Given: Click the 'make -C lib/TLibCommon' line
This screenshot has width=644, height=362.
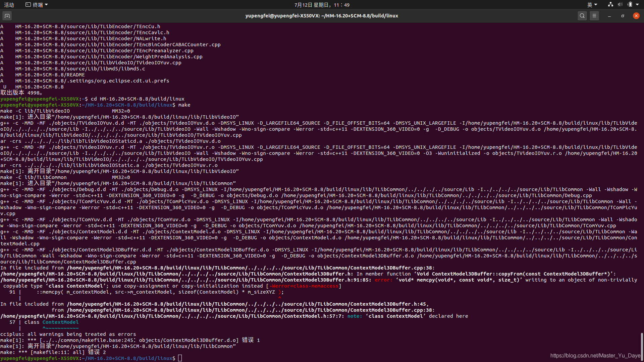Looking at the screenshot, I should click(x=65, y=177).
